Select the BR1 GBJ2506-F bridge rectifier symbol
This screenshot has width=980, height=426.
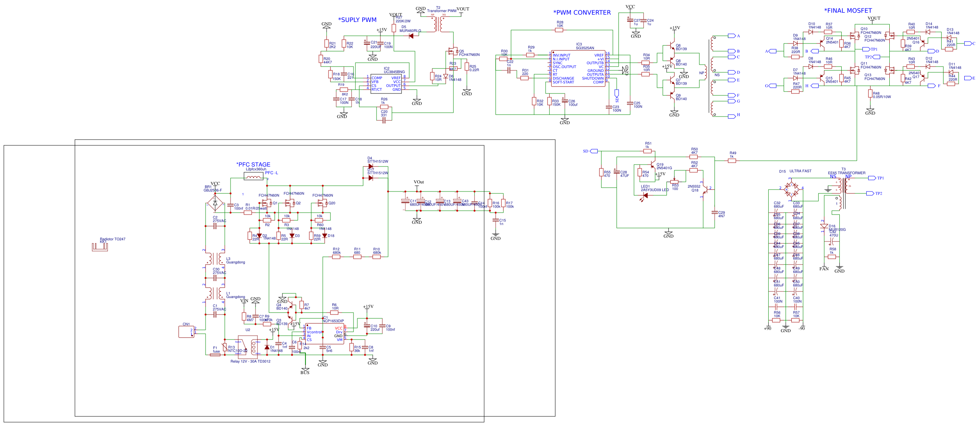click(x=215, y=203)
